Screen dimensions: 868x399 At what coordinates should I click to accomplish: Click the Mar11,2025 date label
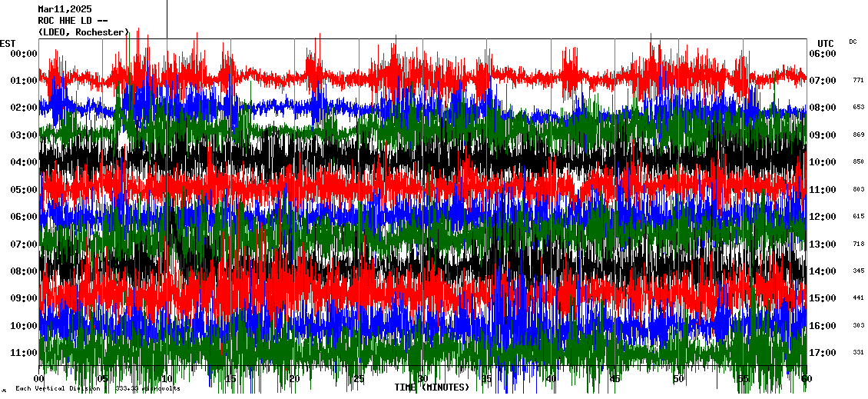[65, 9]
